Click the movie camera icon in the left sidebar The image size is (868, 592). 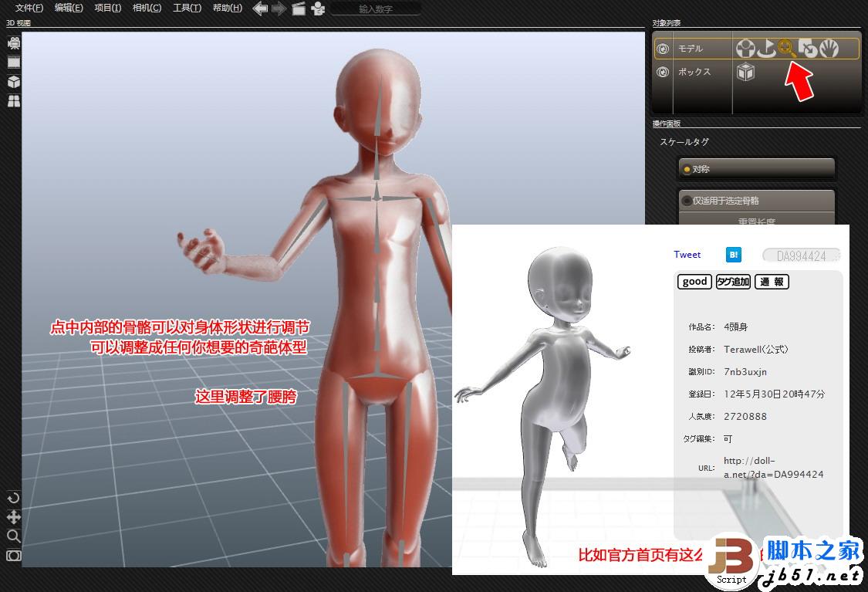(x=14, y=43)
